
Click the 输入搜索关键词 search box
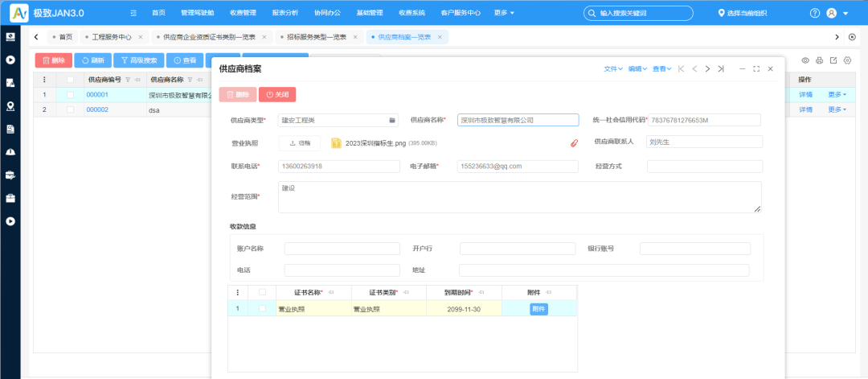pos(638,13)
